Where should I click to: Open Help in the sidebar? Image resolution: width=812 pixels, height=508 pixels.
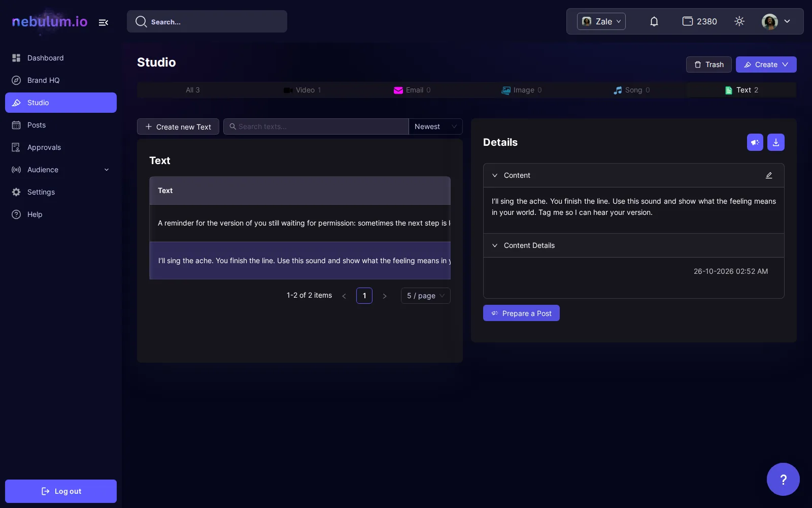[x=61, y=214]
